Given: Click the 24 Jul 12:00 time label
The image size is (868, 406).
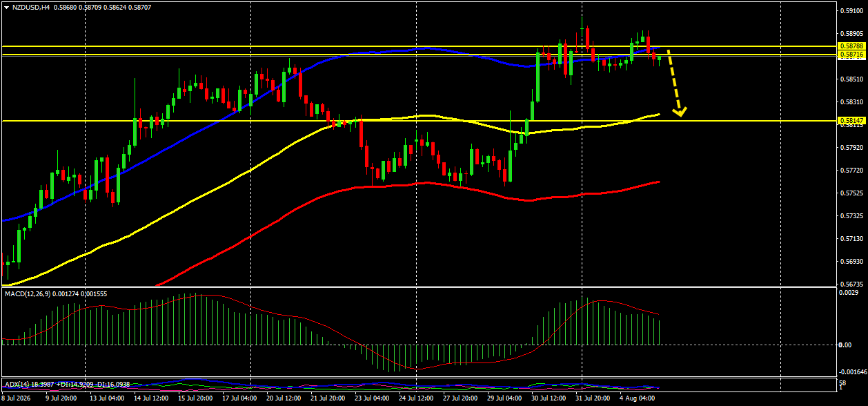Looking at the screenshot, I should tap(415, 398).
